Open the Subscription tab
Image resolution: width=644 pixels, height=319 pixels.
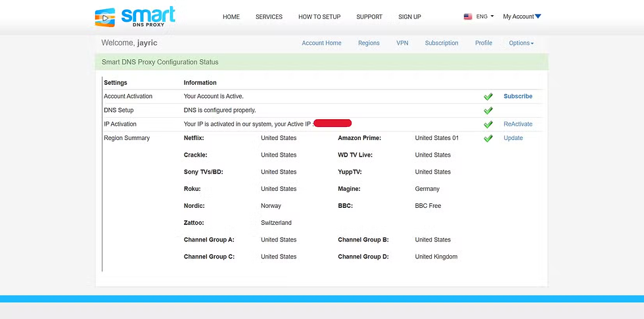coord(442,43)
